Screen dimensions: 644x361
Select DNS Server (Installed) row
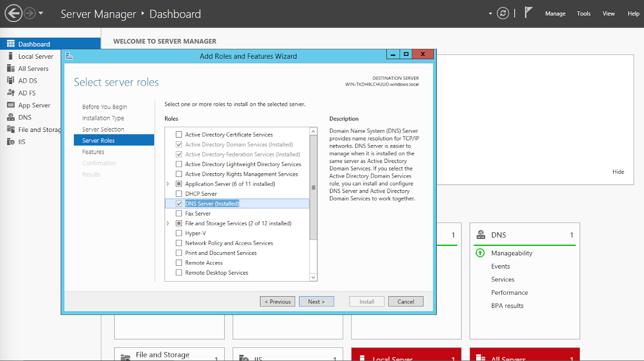pyautogui.click(x=237, y=203)
